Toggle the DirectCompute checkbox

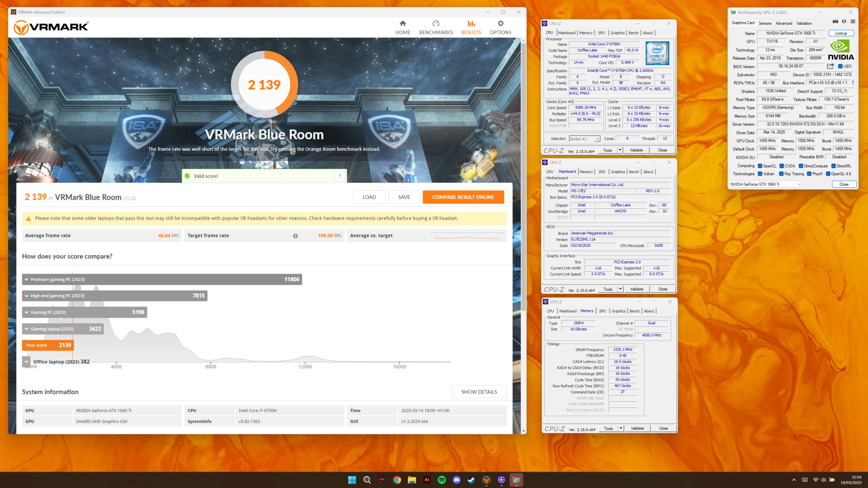(801, 166)
